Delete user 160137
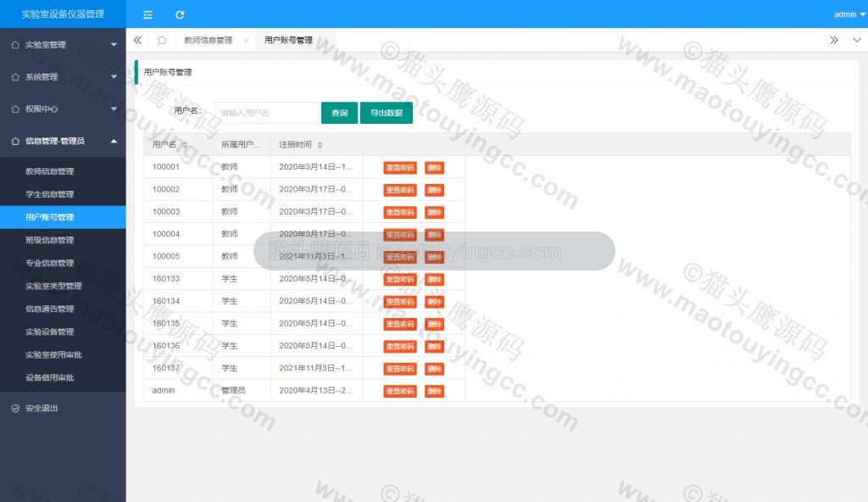 coord(435,369)
